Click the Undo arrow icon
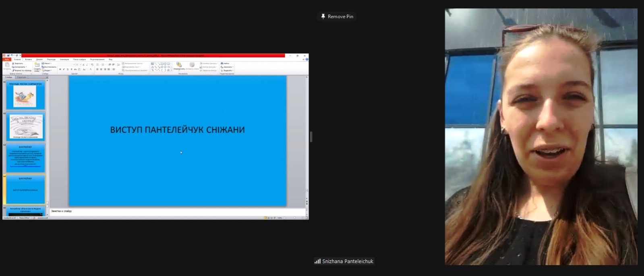The image size is (644, 276). coord(11,56)
